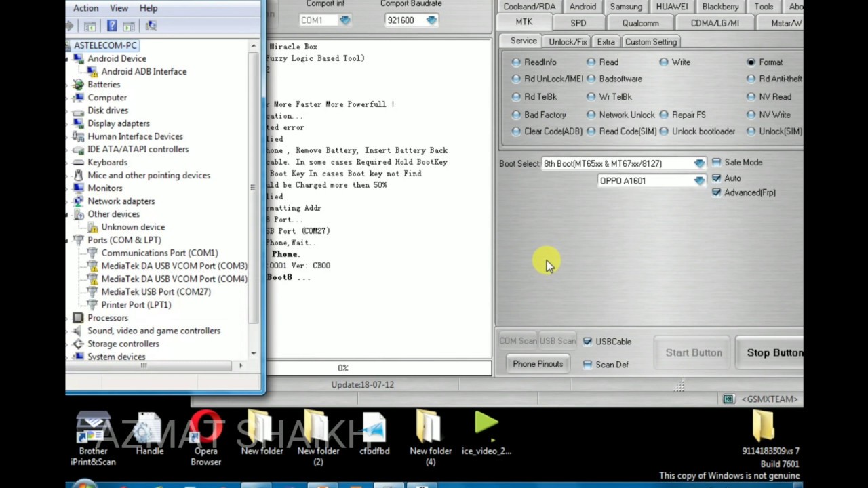Click the Storage controllers category icon

click(79, 344)
